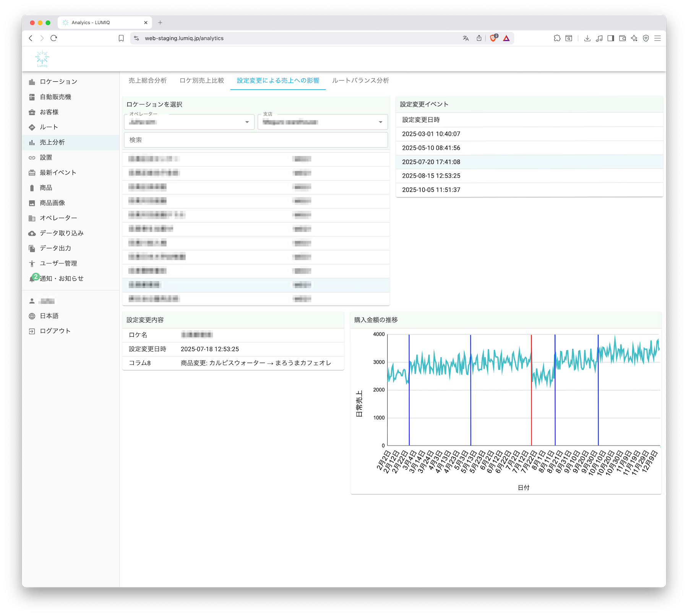688x616 pixels.
Task: Click the 自動販売機 vending machine icon
Action: tap(32, 97)
